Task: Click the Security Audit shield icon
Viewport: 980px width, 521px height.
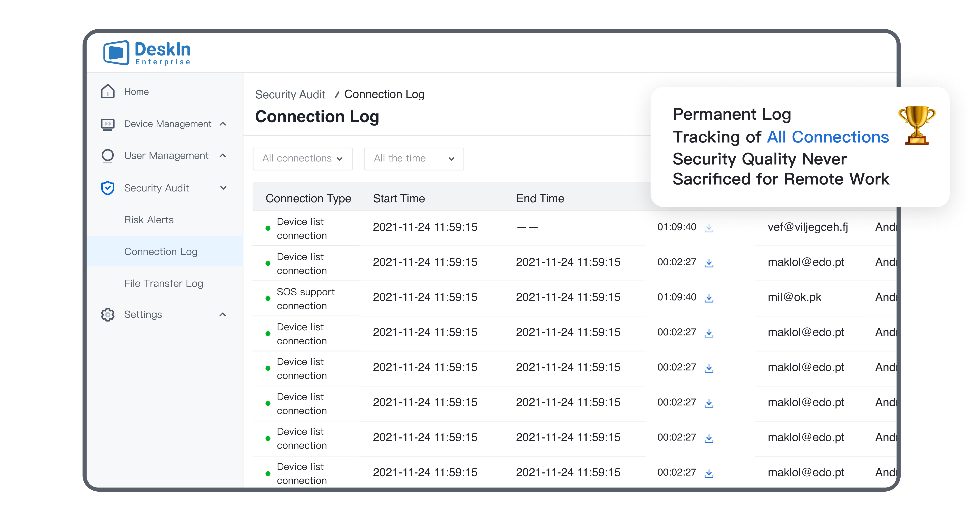Action: coord(108,188)
